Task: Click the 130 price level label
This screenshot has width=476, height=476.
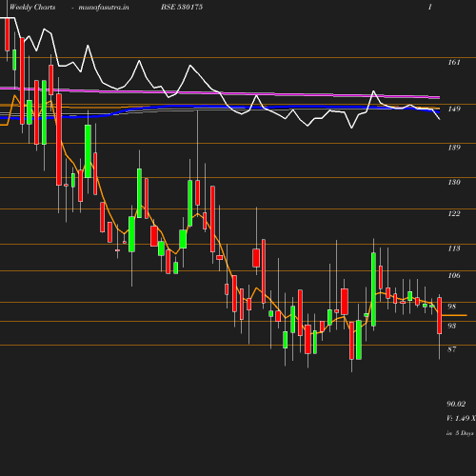Action: [454, 182]
